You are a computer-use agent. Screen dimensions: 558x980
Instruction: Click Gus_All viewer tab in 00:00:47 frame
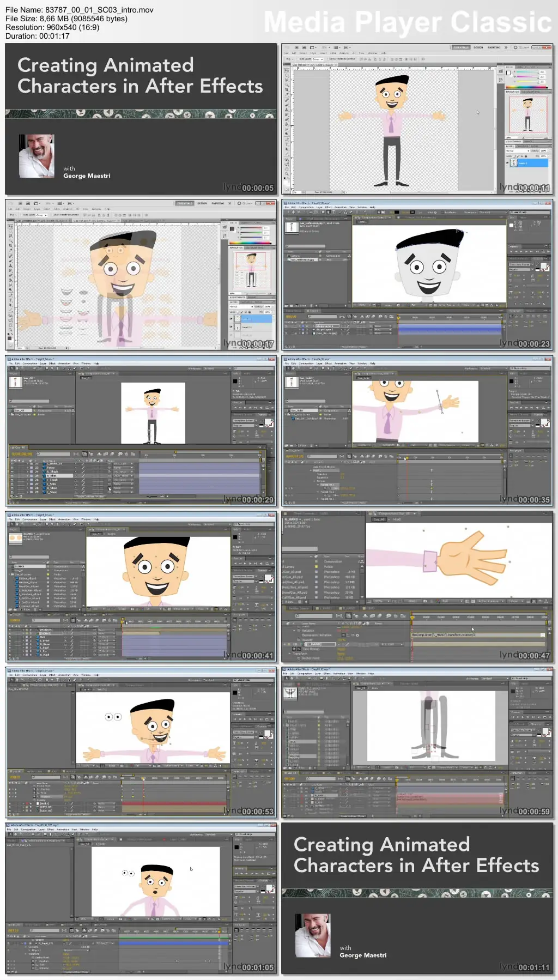(x=379, y=519)
